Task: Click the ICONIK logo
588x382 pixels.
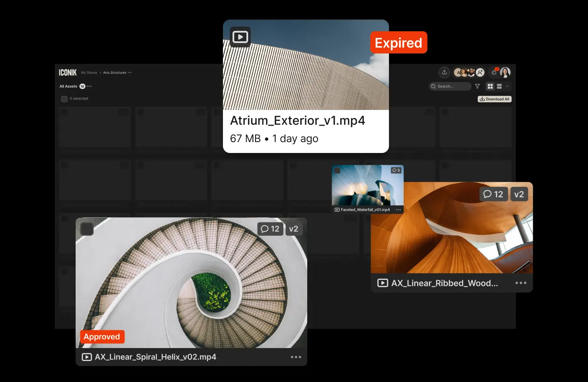Action: click(x=68, y=72)
